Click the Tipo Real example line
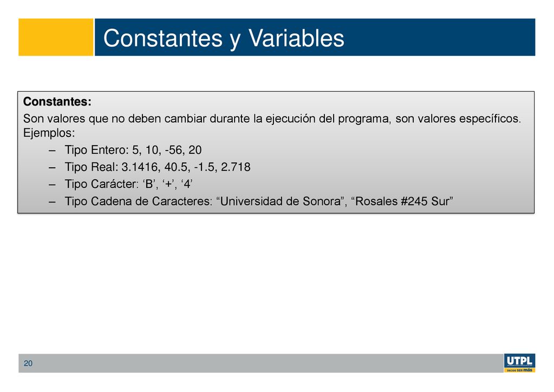The height and width of the screenshot is (392, 554). click(x=158, y=167)
